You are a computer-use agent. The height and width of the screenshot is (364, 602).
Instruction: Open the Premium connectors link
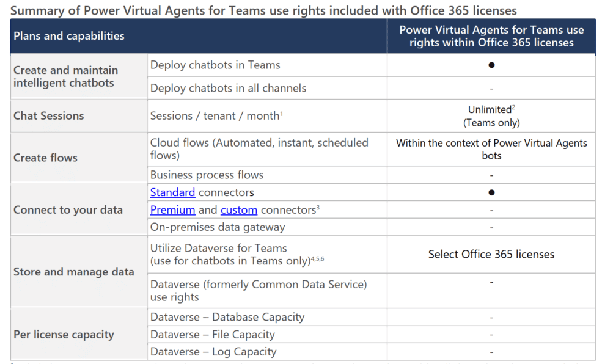coord(172,210)
